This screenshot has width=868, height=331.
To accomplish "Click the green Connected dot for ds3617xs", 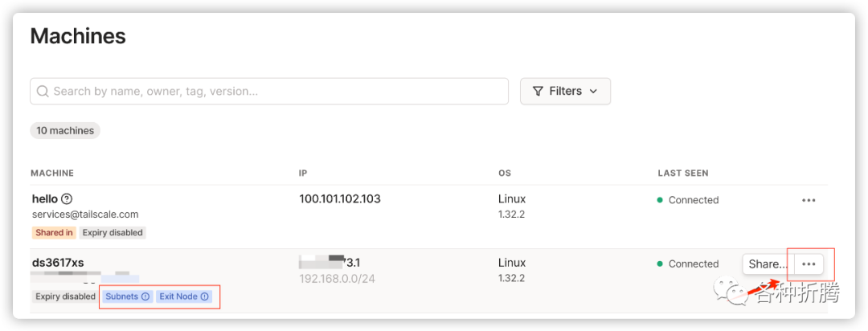I will (660, 264).
